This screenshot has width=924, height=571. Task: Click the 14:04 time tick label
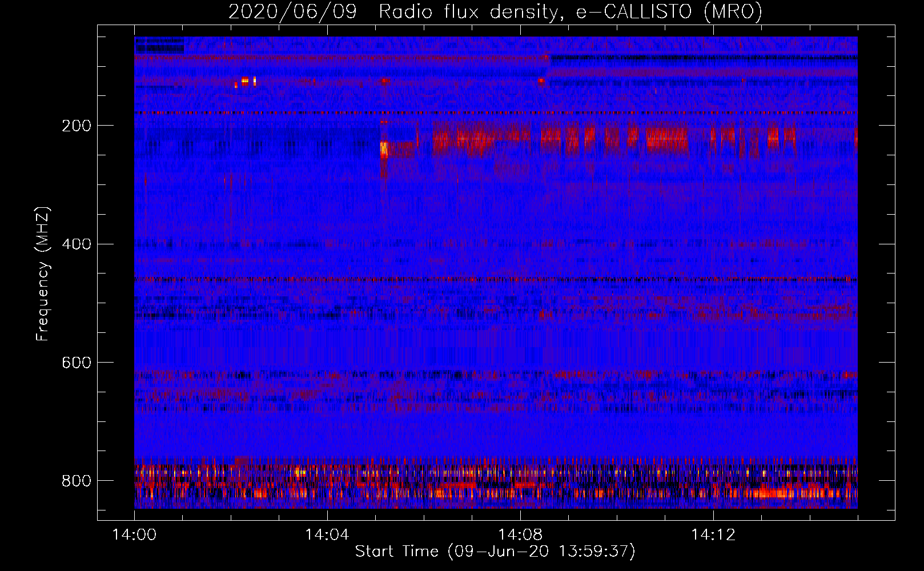pos(327,535)
